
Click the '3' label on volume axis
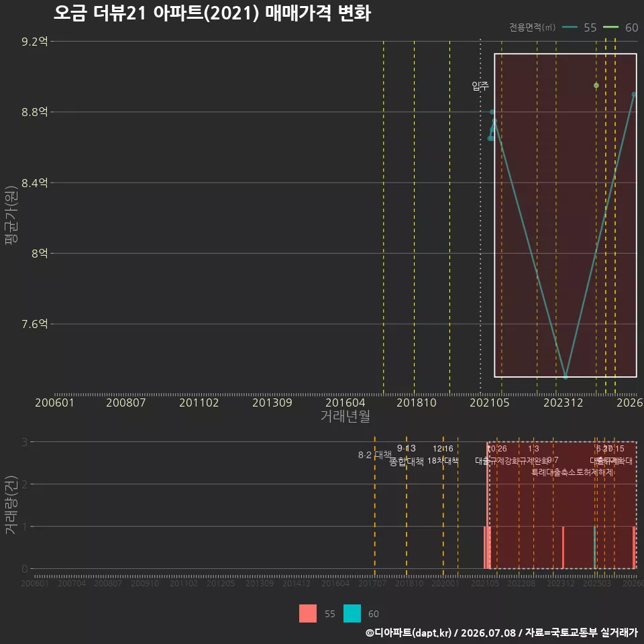click(x=25, y=442)
